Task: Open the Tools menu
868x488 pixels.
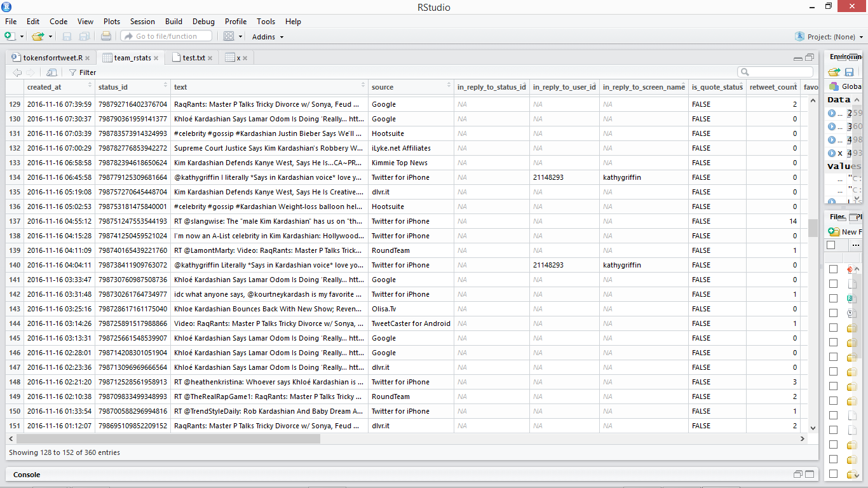Action: point(266,22)
